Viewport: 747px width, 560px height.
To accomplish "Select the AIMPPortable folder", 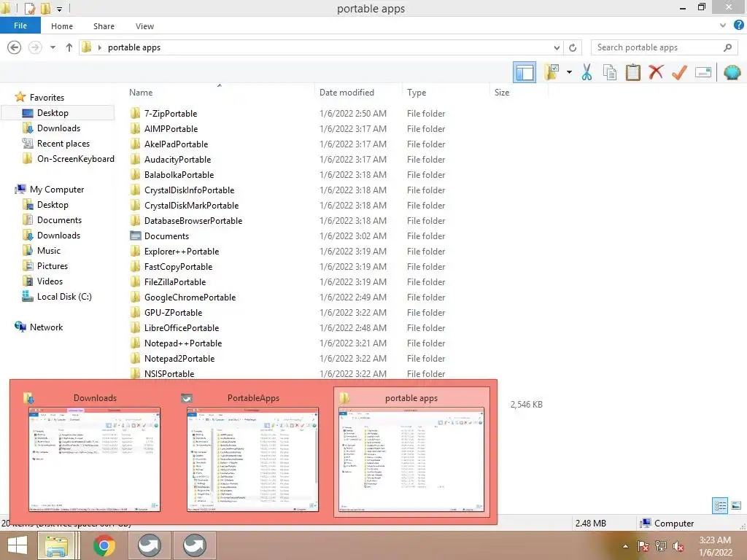I will pyautogui.click(x=171, y=128).
